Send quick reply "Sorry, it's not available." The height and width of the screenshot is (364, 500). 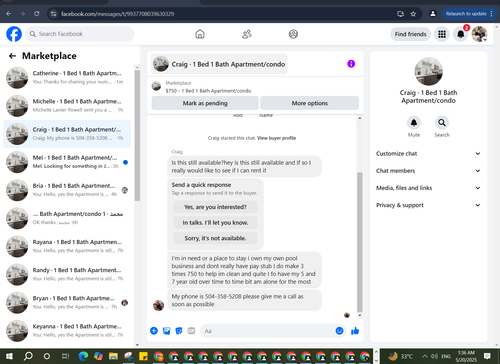click(x=215, y=238)
